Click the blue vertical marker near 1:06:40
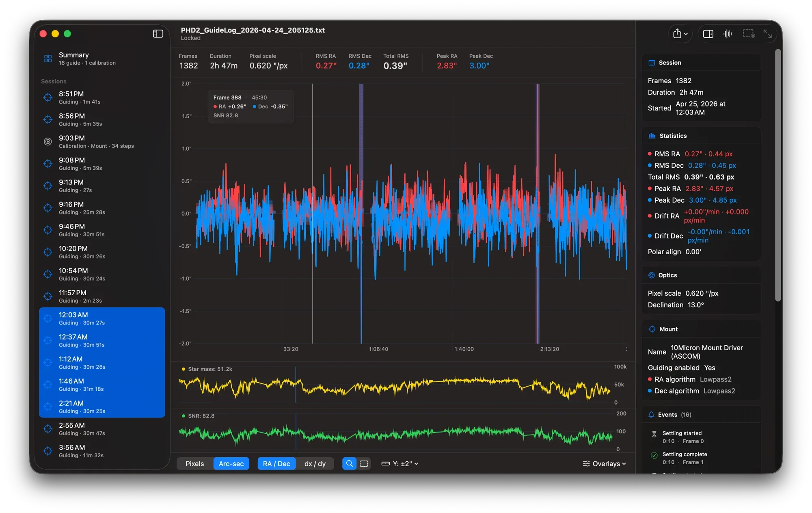Screen dimensions: 812x513 click(x=361, y=213)
